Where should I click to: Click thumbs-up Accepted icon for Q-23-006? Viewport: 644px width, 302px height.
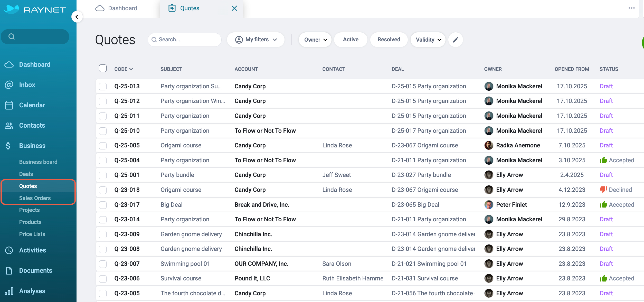tap(603, 278)
